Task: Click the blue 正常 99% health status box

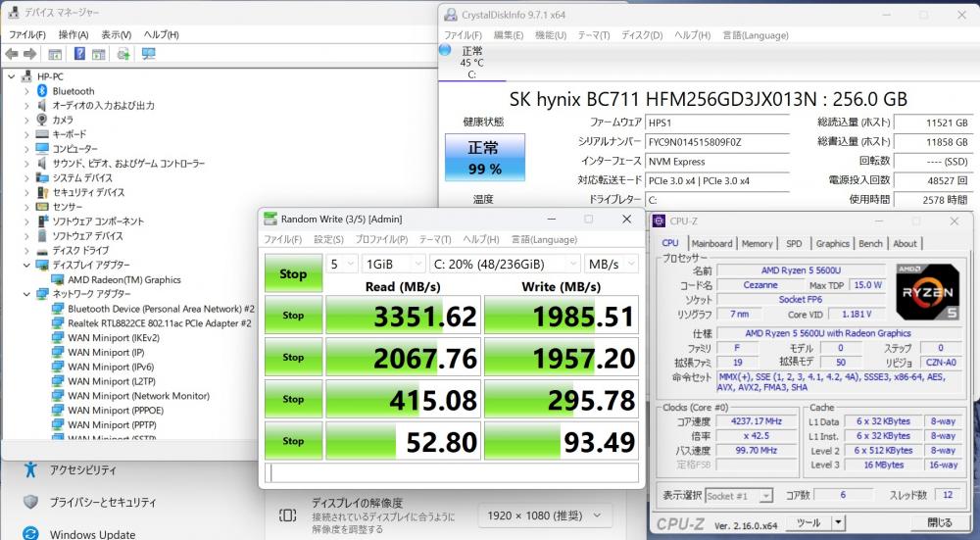Action: [x=484, y=158]
